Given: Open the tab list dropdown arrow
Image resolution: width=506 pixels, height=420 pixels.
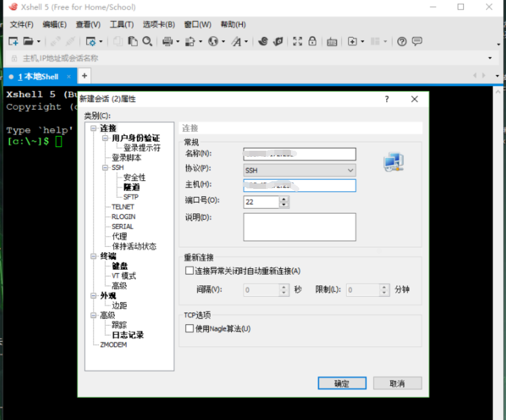Looking at the screenshot, I should [x=497, y=76].
